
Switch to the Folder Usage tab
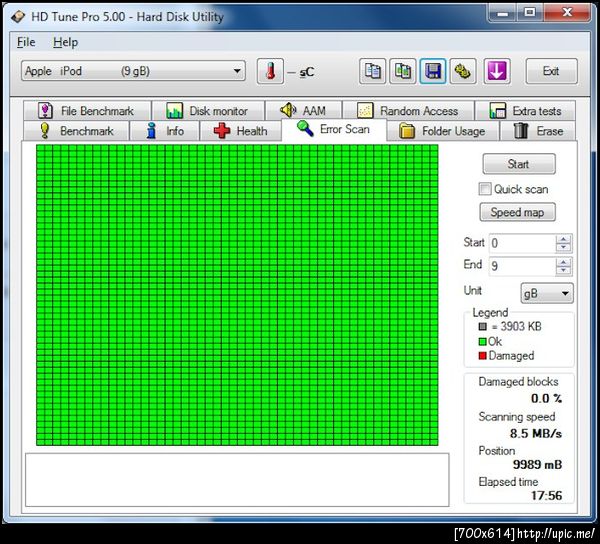coord(443,131)
